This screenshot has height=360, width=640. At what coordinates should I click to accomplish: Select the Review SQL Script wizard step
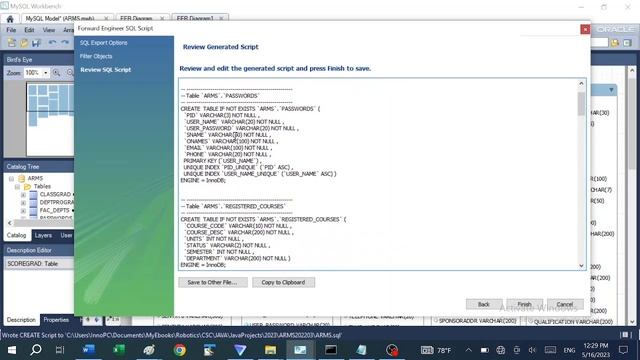pyautogui.click(x=106, y=70)
